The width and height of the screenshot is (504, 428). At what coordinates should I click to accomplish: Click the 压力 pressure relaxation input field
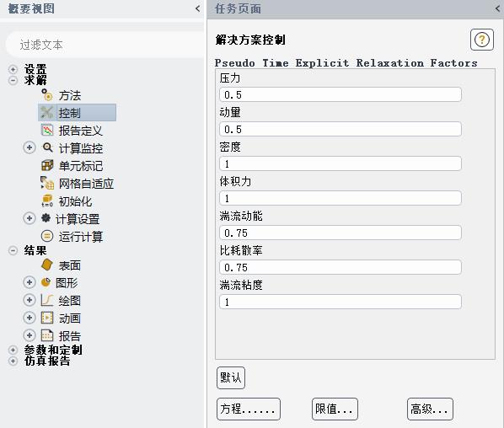coord(340,95)
